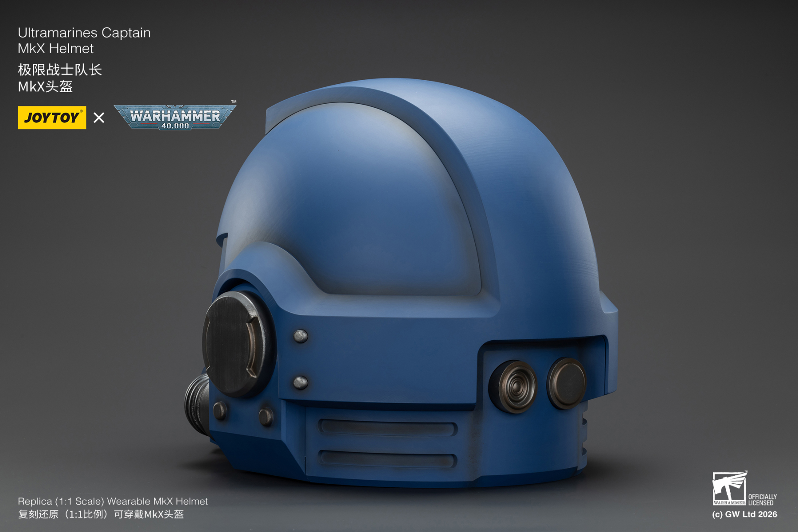Select the Ultramarines Captain MkX Helmet title
Image resolution: width=798 pixels, height=532 pixels.
pyautogui.click(x=82, y=39)
